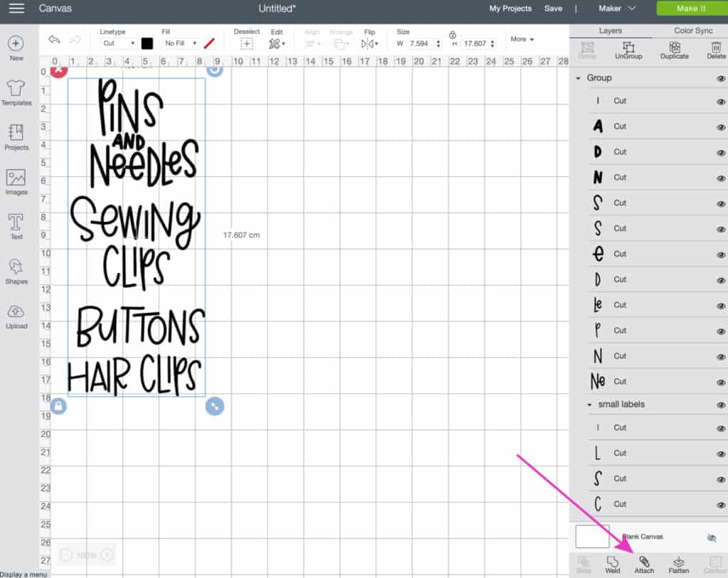This screenshot has width=728, height=578.
Task: Open the Fill dropdown
Action: point(181,43)
